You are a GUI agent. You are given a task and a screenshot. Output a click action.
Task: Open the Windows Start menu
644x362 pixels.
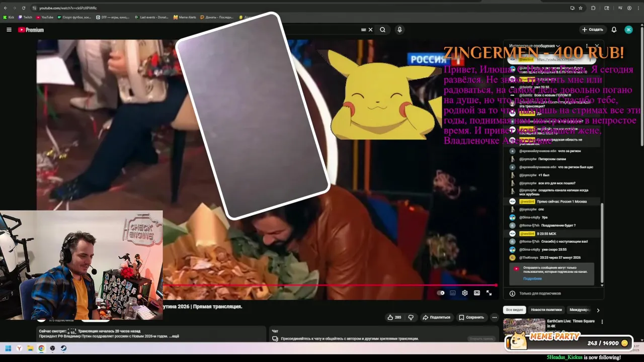click(x=8, y=348)
